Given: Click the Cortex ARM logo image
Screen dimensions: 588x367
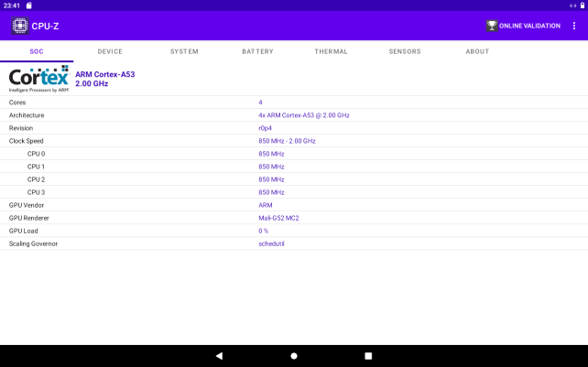Looking at the screenshot, I should pyautogui.click(x=39, y=79).
